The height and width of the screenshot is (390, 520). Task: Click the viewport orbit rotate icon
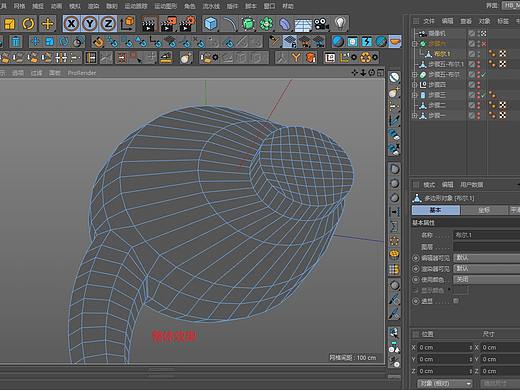[372, 72]
